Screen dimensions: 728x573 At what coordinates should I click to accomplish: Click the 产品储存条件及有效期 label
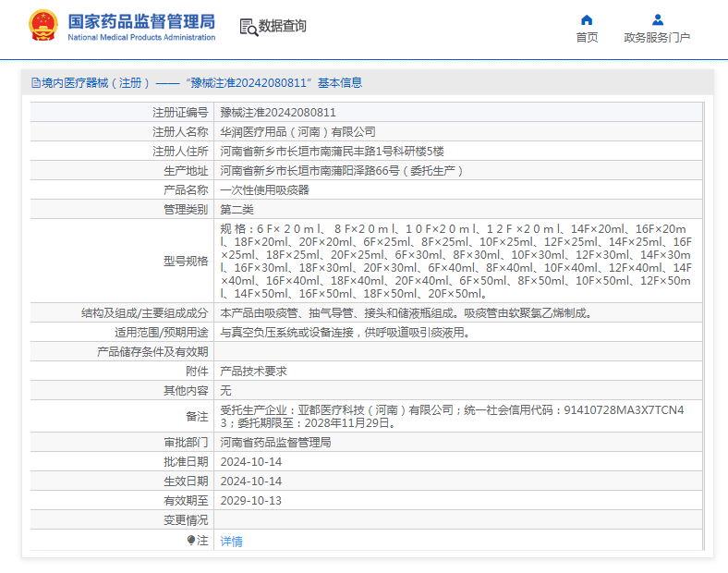(152, 352)
